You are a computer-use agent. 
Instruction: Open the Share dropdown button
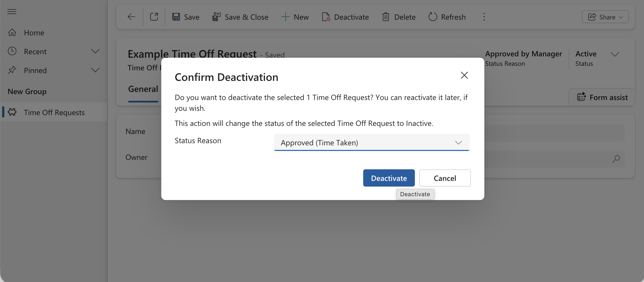point(605,17)
